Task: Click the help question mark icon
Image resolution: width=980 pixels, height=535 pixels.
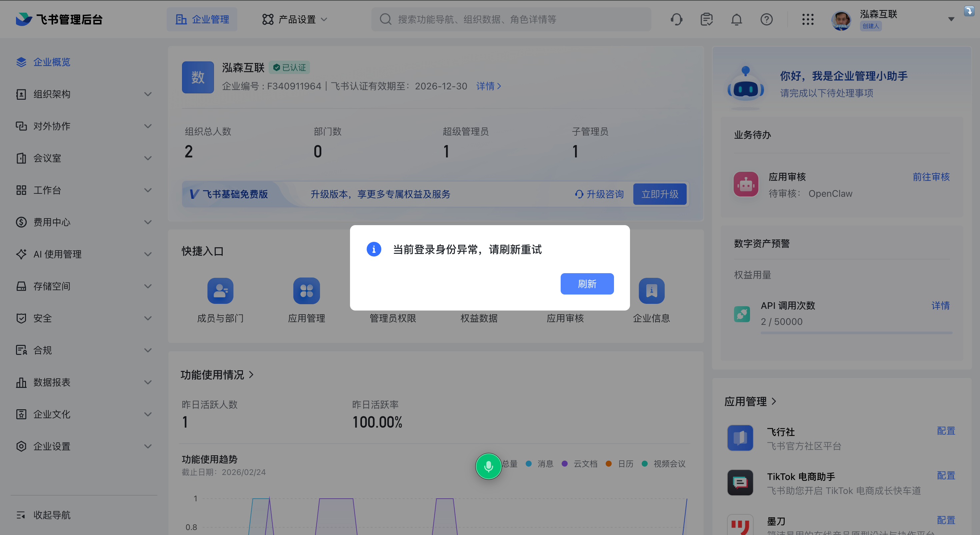Action: [766, 19]
